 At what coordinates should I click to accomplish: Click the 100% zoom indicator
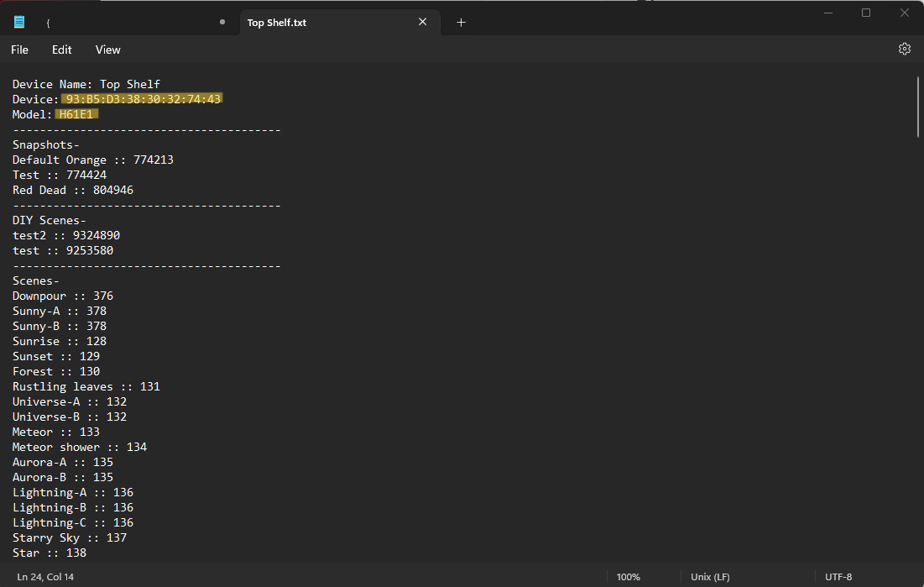click(628, 577)
